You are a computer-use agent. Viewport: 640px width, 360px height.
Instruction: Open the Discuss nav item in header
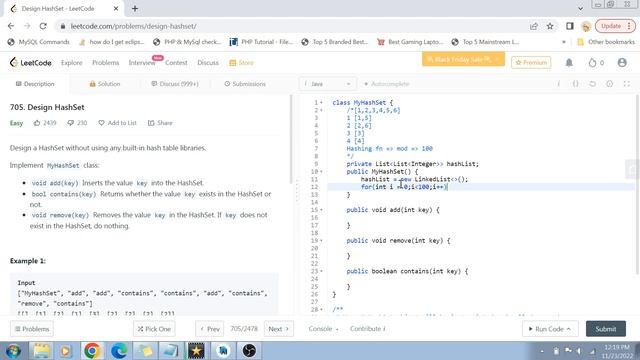(x=208, y=62)
